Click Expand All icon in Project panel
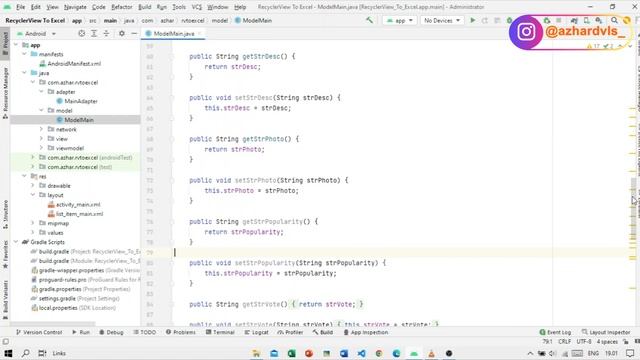 (x=94, y=33)
